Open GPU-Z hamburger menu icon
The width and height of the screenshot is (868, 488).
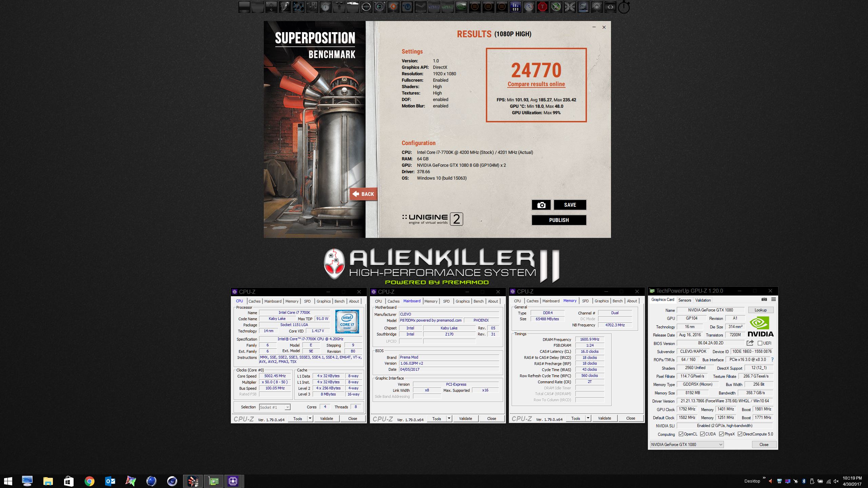click(x=773, y=300)
